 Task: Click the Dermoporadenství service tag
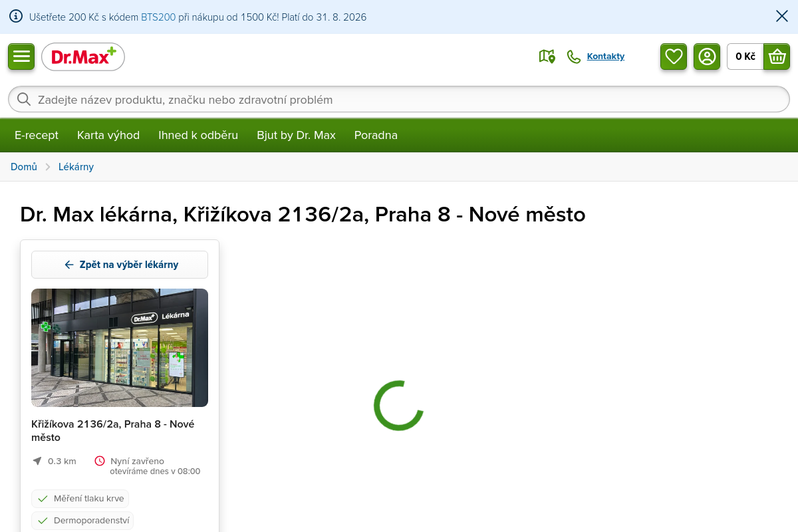[x=82, y=521]
